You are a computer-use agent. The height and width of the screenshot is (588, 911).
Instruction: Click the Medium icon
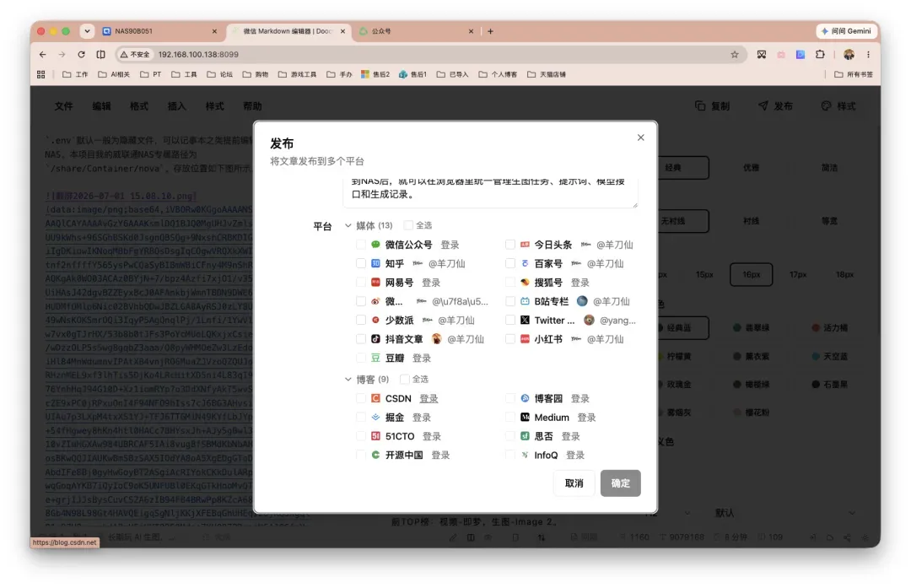tap(525, 418)
